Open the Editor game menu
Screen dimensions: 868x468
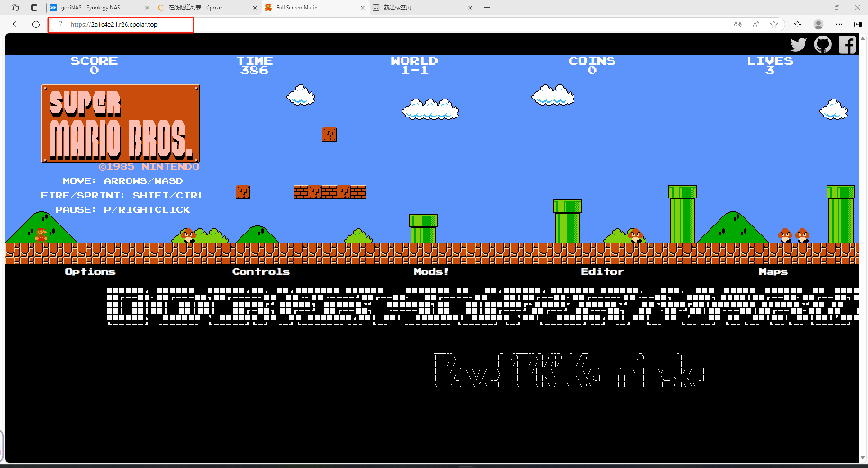pos(602,271)
